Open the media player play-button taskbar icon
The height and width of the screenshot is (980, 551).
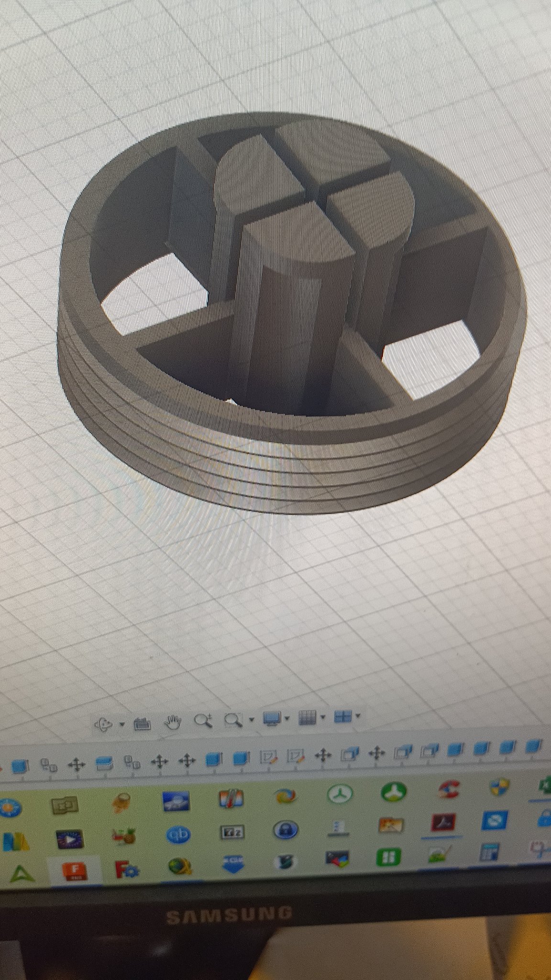[69, 840]
